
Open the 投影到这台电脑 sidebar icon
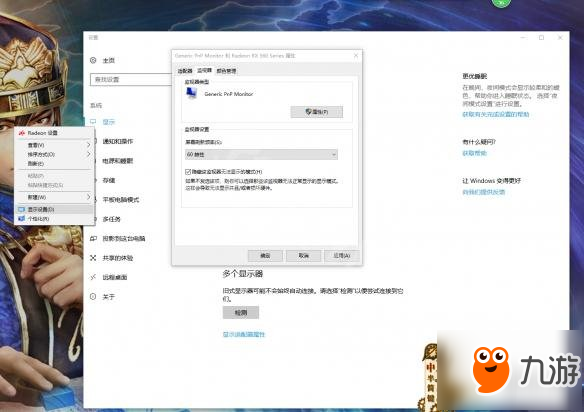point(93,238)
